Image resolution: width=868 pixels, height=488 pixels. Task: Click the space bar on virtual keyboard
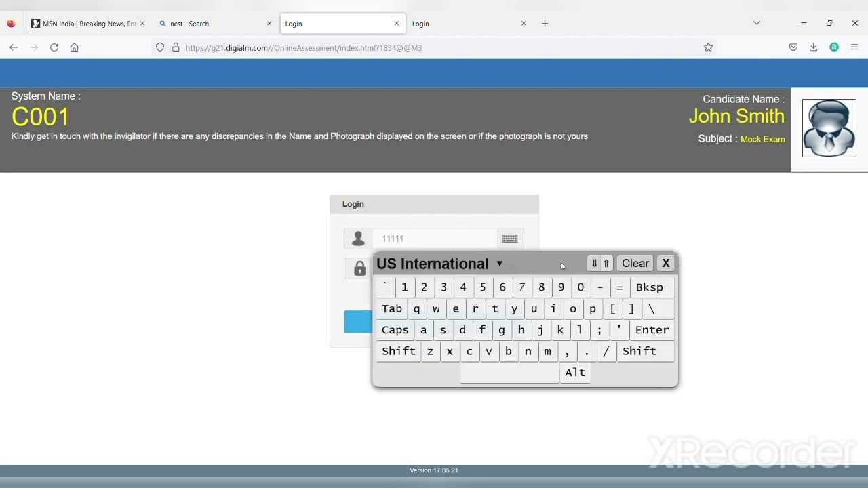[x=509, y=373]
